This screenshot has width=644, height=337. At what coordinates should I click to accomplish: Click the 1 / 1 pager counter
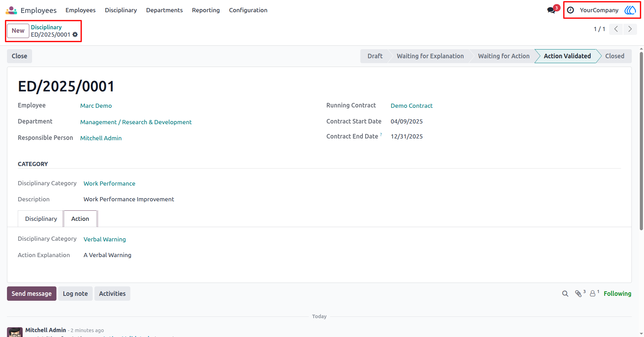point(599,29)
